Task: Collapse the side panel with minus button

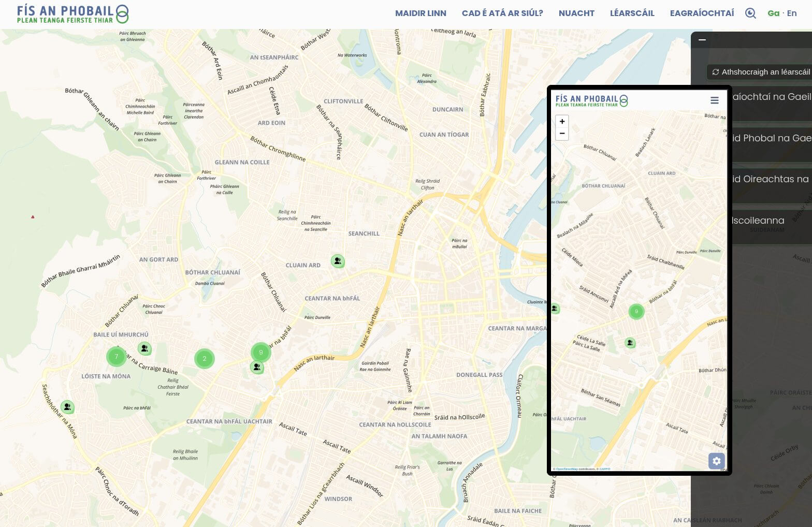Action: click(x=702, y=40)
